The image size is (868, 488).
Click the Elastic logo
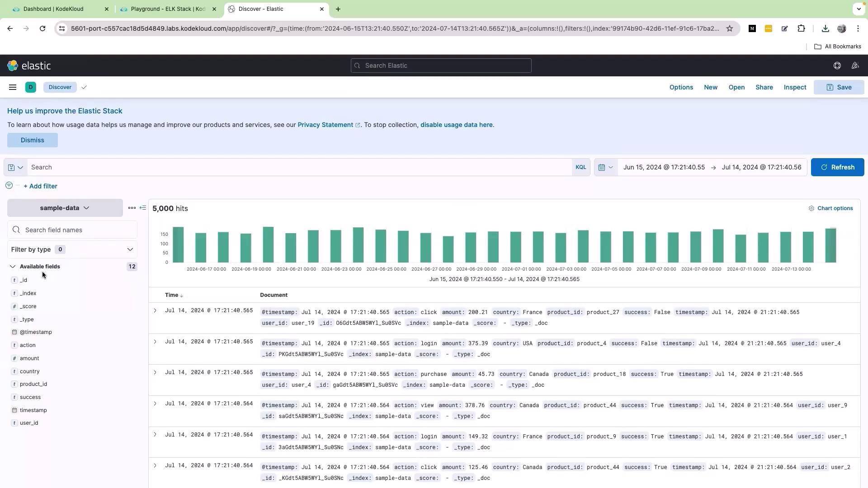(x=29, y=66)
